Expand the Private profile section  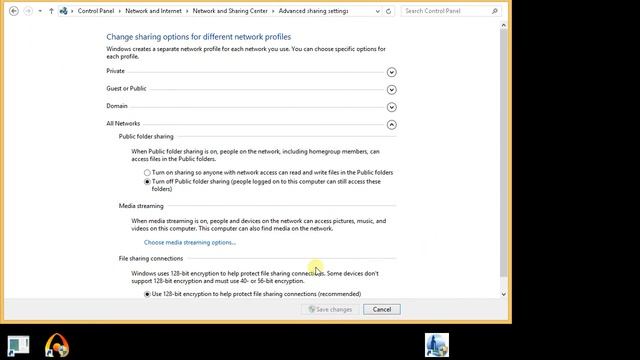tap(391, 72)
